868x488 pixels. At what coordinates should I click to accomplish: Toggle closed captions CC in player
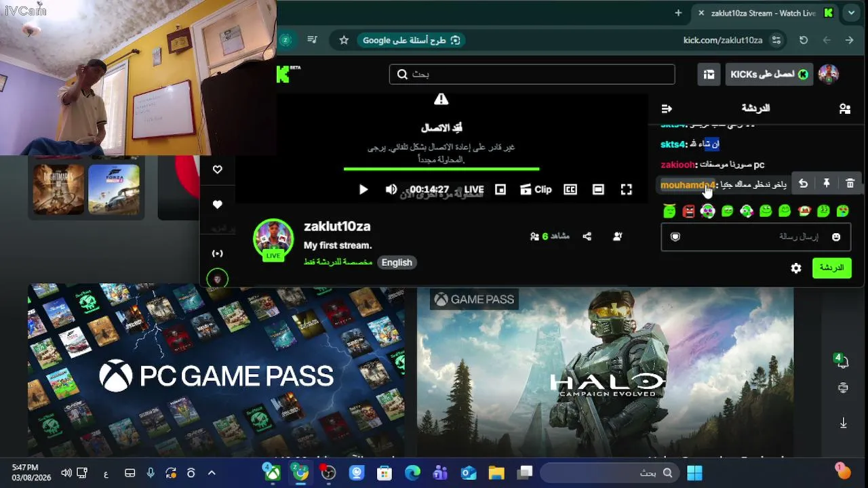click(570, 190)
